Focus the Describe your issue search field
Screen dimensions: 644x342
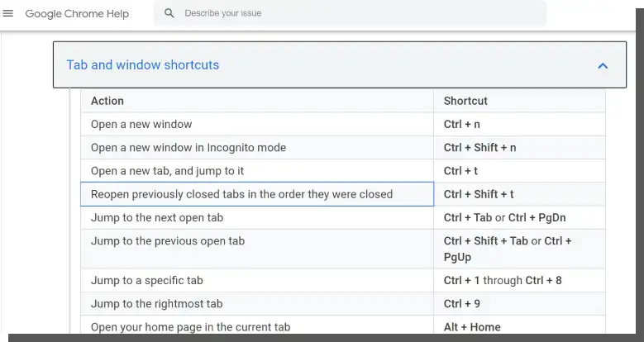(x=350, y=13)
